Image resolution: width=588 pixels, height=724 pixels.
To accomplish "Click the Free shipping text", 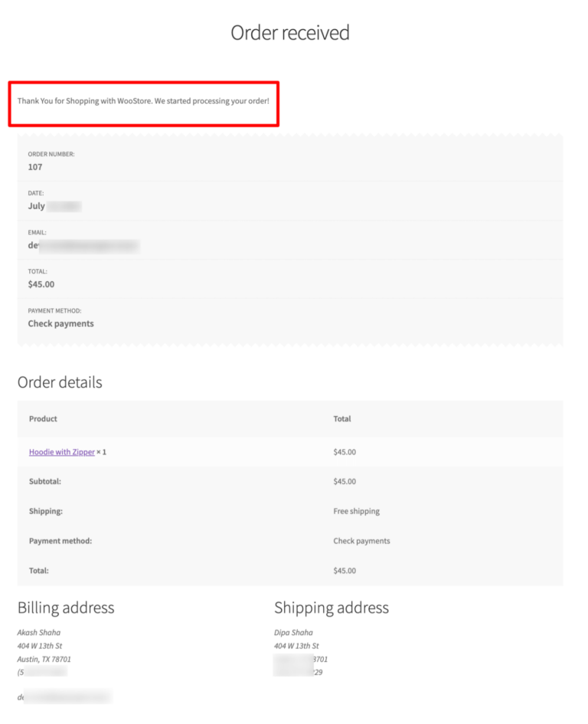I will (357, 511).
